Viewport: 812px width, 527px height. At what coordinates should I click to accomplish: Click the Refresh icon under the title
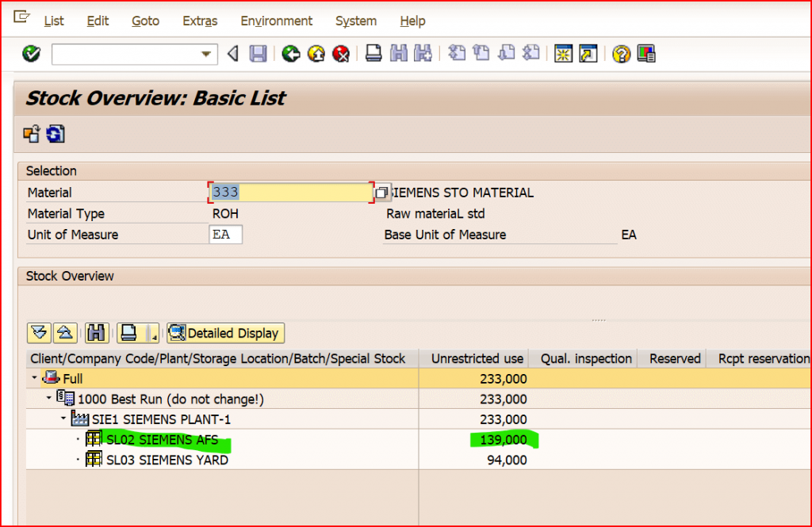[x=56, y=134]
